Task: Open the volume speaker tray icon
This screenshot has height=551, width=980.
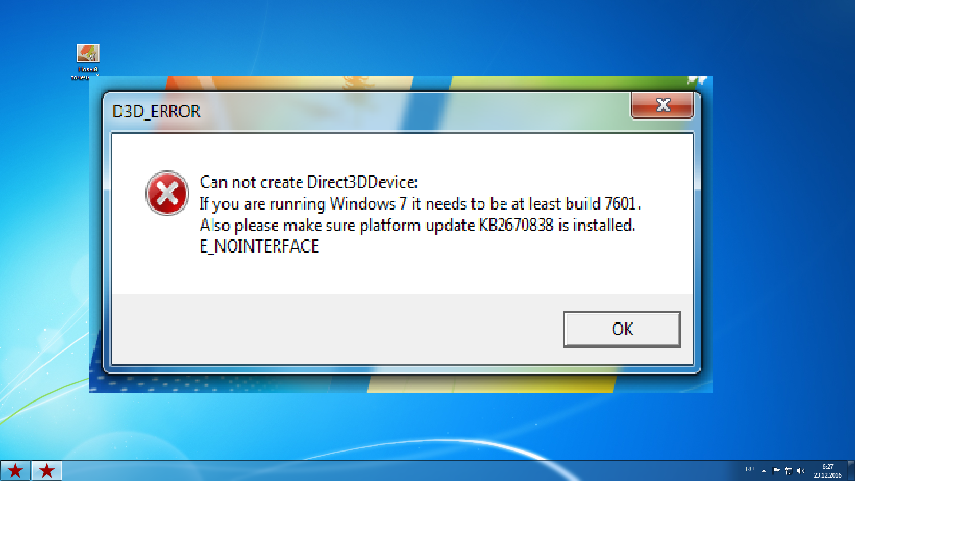Action: pos(801,471)
